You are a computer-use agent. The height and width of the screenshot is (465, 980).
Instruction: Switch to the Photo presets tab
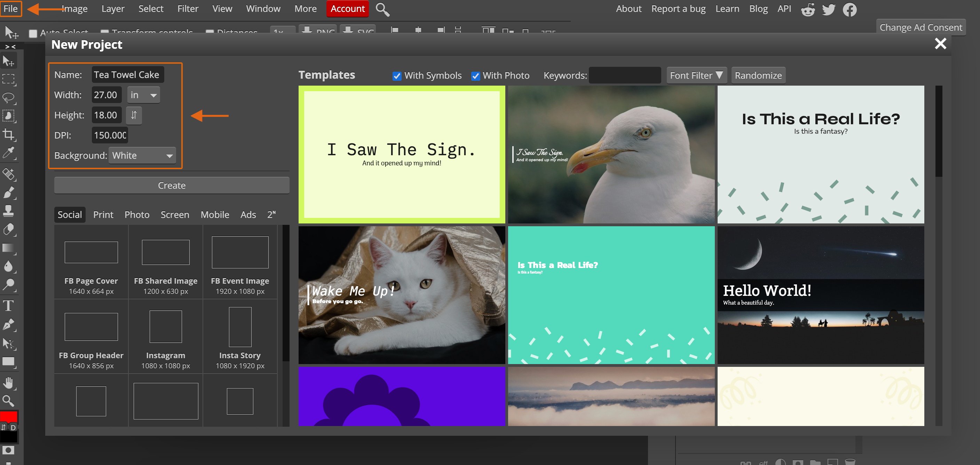pyautogui.click(x=137, y=215)
